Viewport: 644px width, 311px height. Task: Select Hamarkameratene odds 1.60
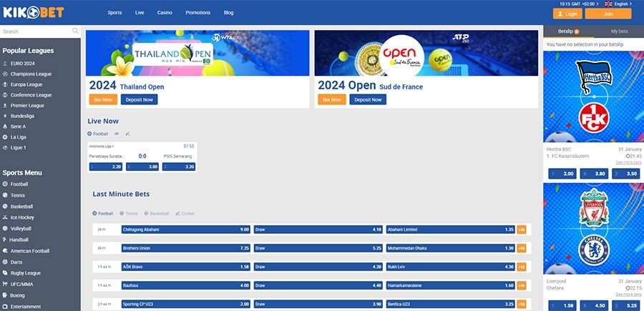pyautogui.click(x=451, y=285)
